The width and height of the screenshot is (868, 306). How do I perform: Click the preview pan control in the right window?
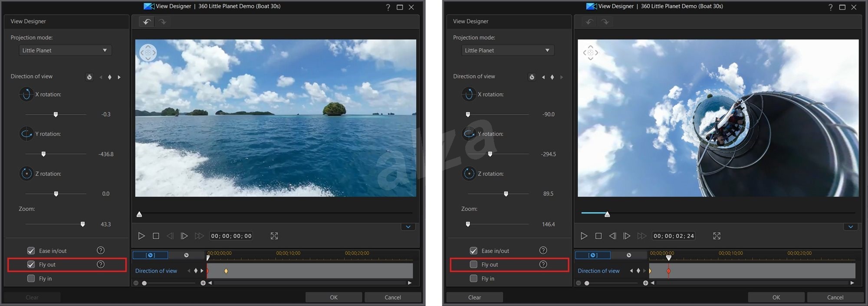[x=590, y=53]
